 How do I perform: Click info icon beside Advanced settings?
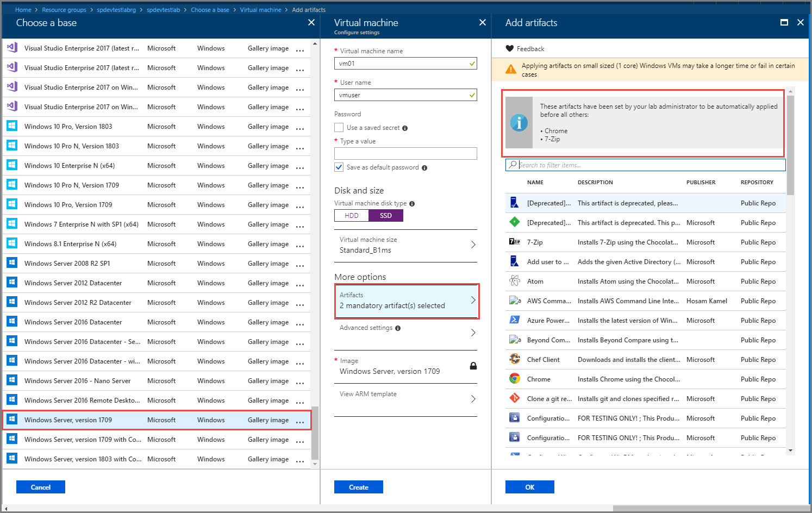(x=398, y=328)
